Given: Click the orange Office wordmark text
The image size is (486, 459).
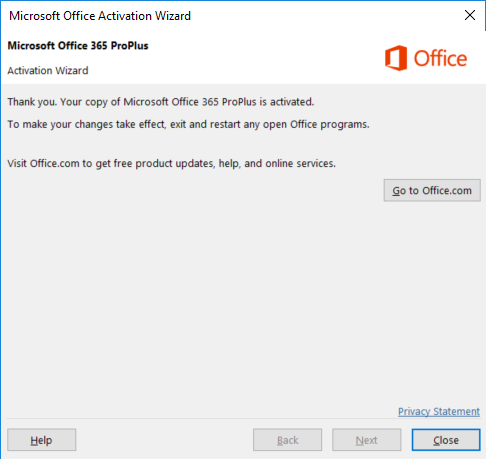Looking at the screenshot, I should point(440,59).
